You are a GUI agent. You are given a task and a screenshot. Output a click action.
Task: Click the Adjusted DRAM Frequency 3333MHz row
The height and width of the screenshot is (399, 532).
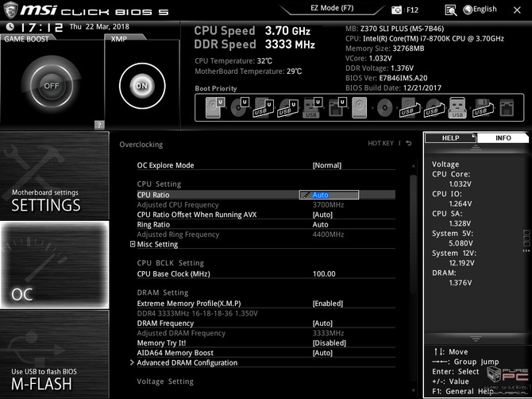coord(266,333)
